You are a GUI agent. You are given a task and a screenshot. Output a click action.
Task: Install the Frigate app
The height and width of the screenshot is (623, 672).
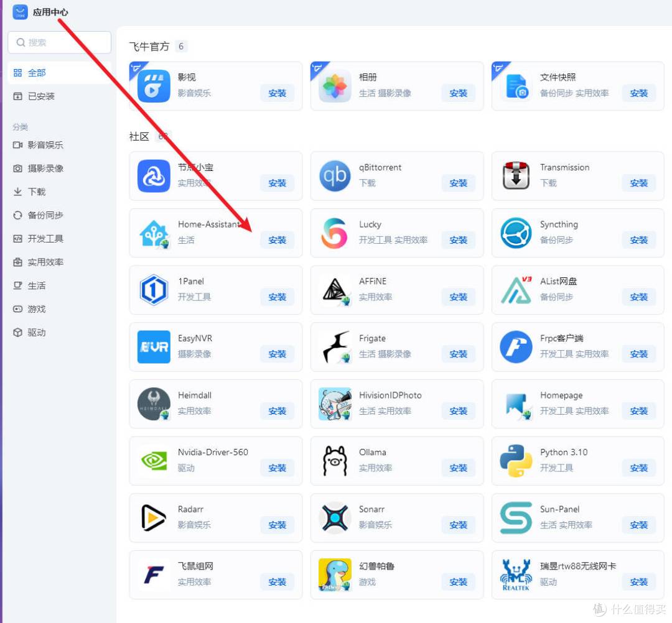pos(458,354)
